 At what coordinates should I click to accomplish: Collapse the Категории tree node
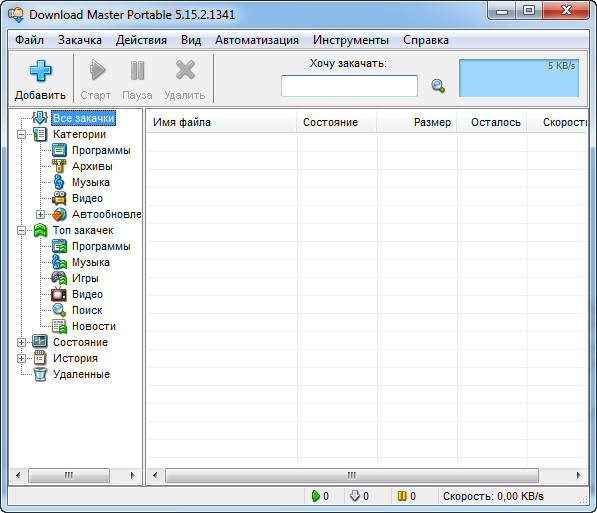pyautogui.click(x=21, y=134)
